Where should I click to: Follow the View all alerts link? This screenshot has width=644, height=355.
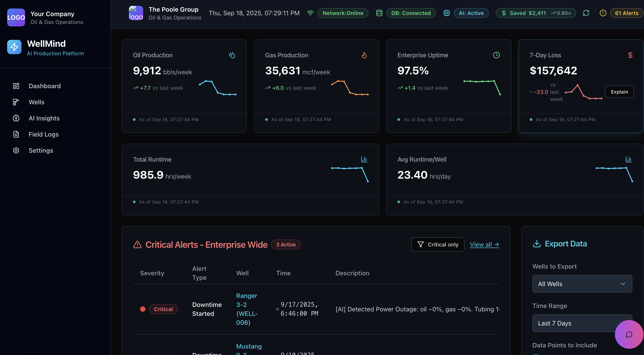pyautogui.click(x=484, y=244)
